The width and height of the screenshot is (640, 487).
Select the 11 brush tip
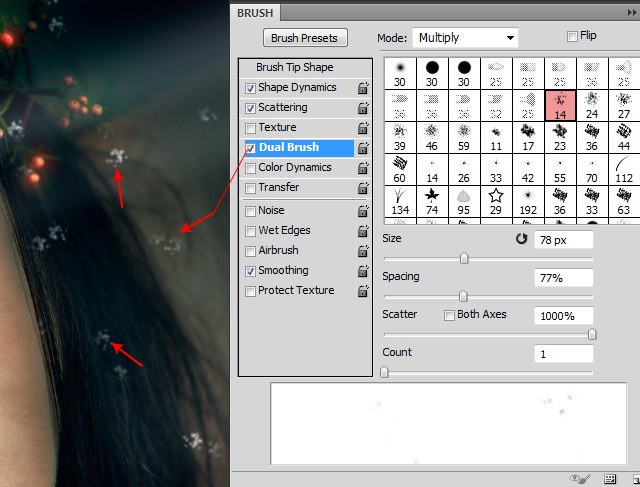click(496, 138)
